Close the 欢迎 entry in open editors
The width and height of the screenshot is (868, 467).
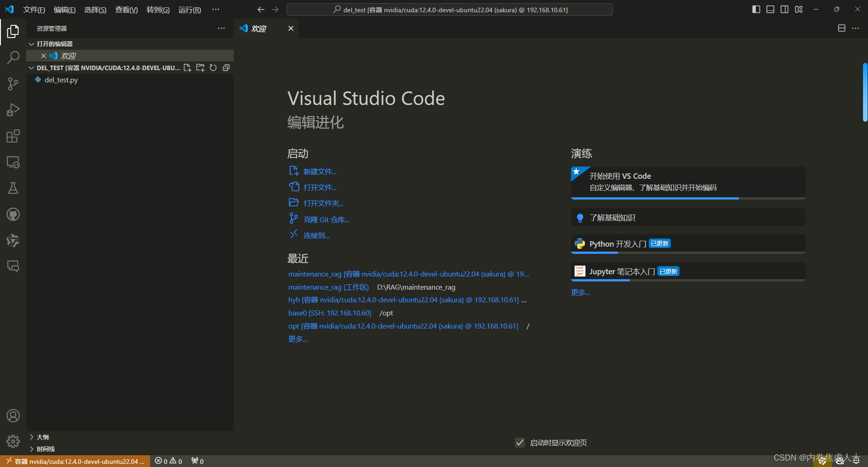click(x=43, y=56)
